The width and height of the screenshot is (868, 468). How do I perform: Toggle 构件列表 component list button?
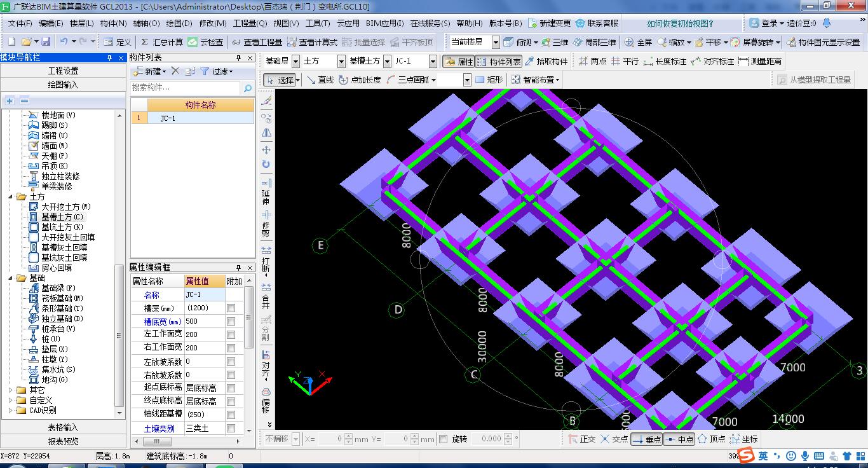[x=499, y=62]
